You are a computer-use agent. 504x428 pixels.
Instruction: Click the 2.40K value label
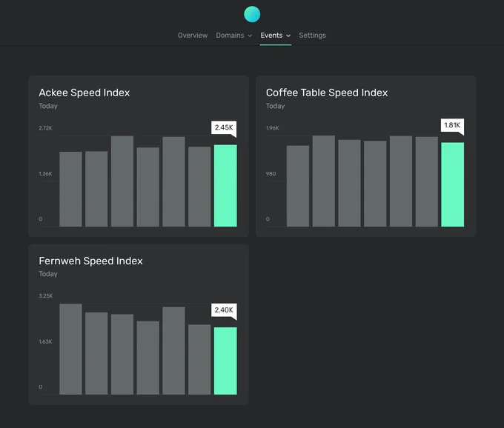[x=224, y=310]
